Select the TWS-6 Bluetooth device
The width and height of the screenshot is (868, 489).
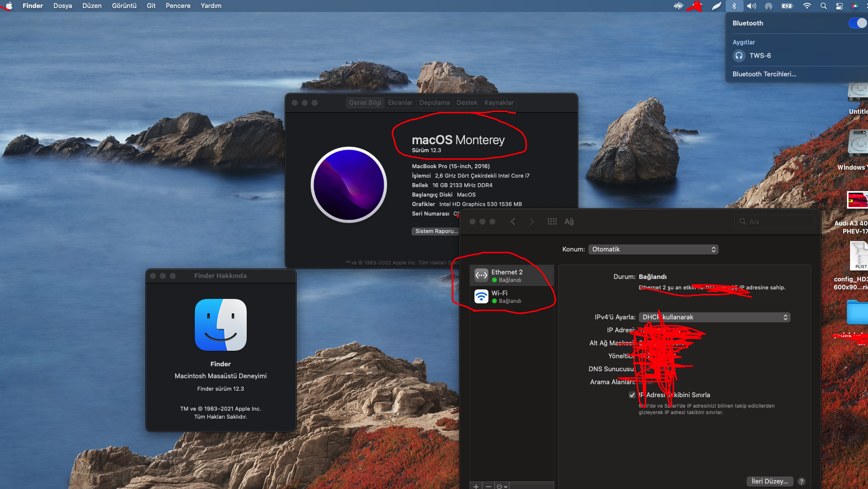pyautogui.click(x=797, y=56)
